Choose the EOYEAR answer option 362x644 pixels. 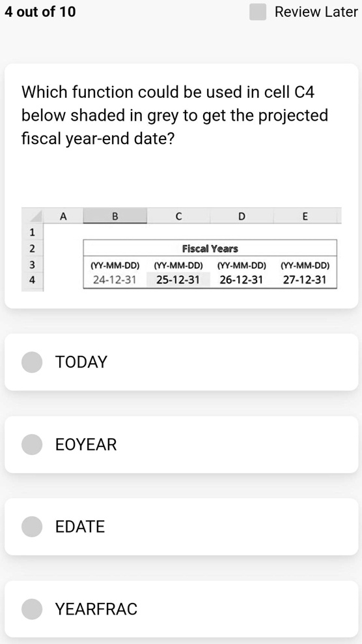pos(181,445)
